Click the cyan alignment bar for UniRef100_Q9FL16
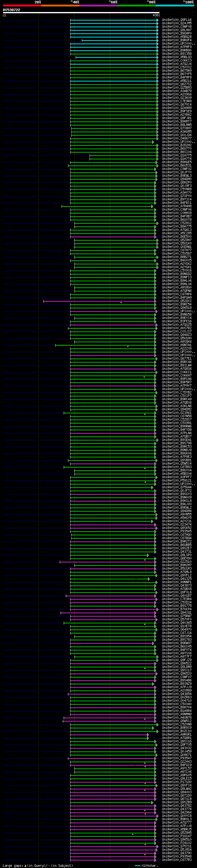197x868 pixels. pyautogui.click(x=114, y=20)
